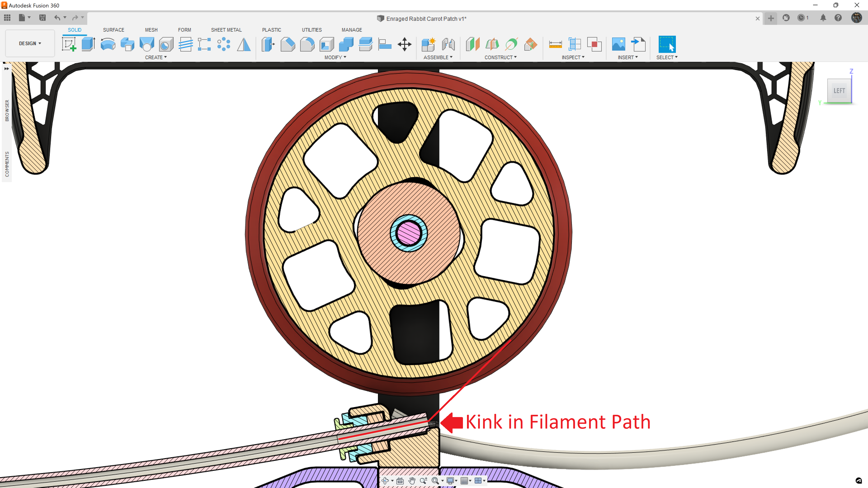
Task: Select the Revolve tool
Action: pyautogui.click(x=108, y=44)
